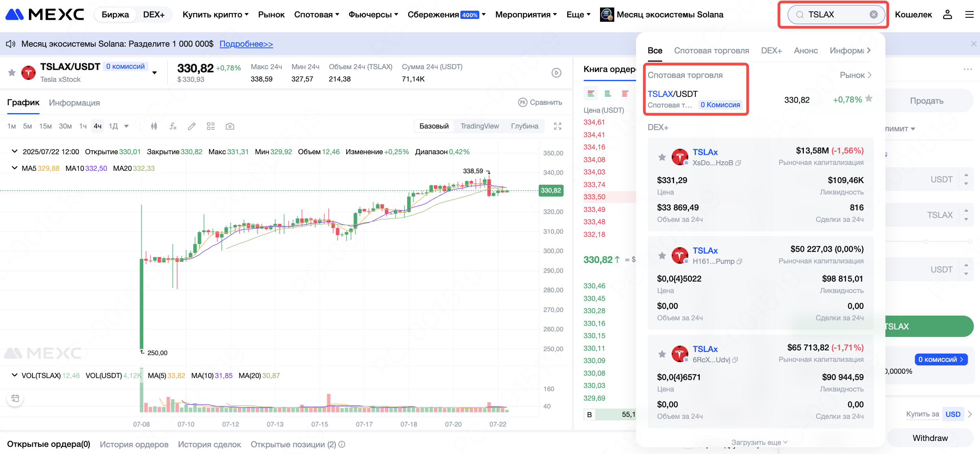Screen dimensions: 980x454
Task: Click the Withdraw button
Action: click(930, 438)
